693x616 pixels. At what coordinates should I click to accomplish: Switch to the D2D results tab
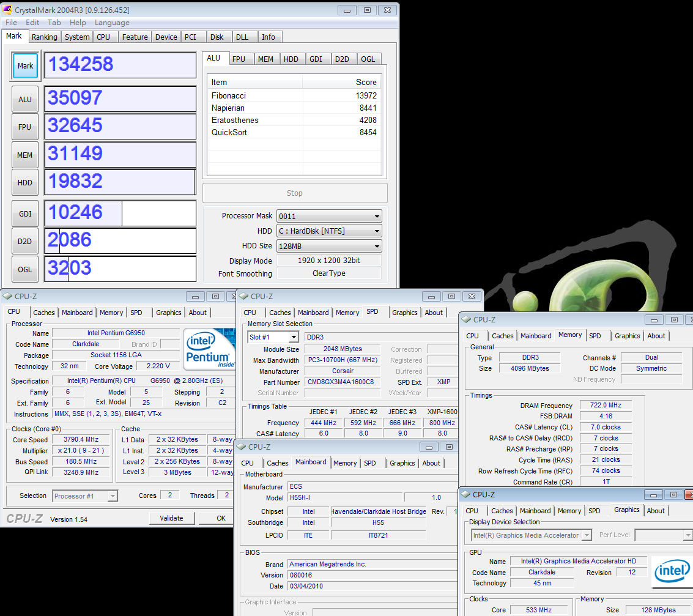342,59
